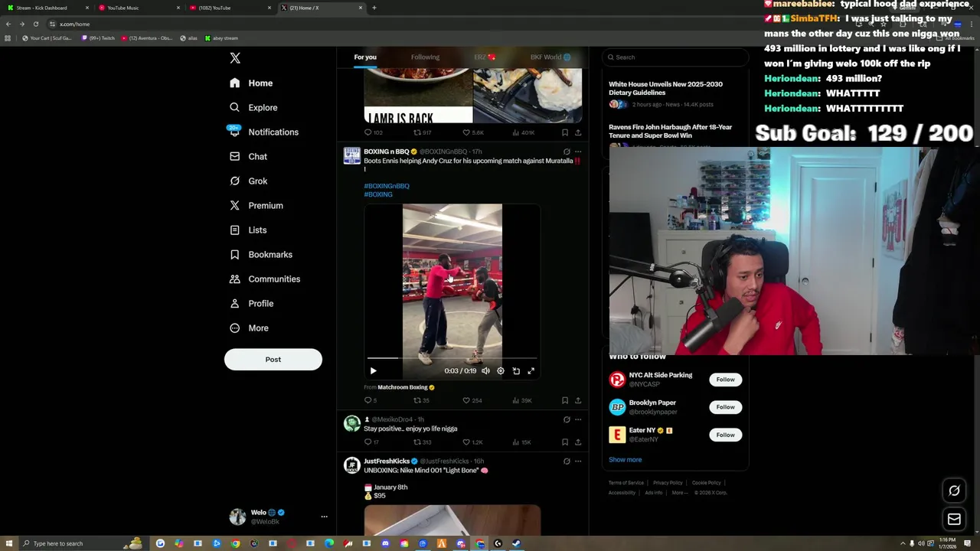This screenshot has width=980, height=551.
Task: Click the Post button
Action: [273, 359]
